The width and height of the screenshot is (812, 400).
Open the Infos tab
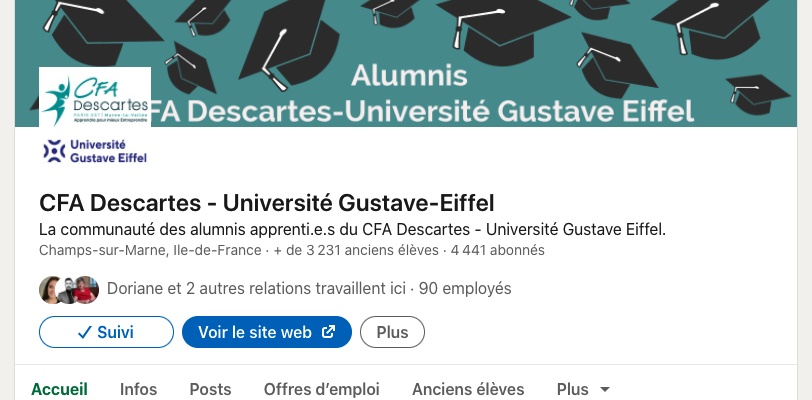point(138,389)
